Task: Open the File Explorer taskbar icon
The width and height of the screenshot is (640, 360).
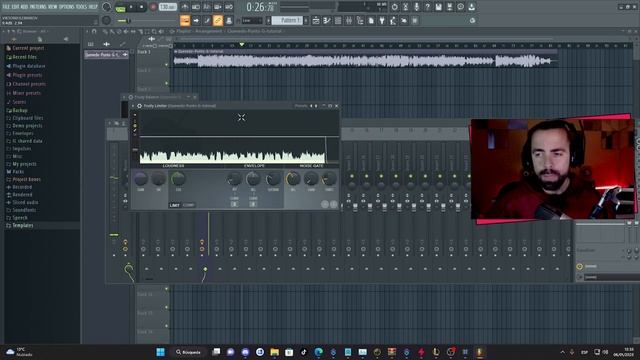Action: 274,352
